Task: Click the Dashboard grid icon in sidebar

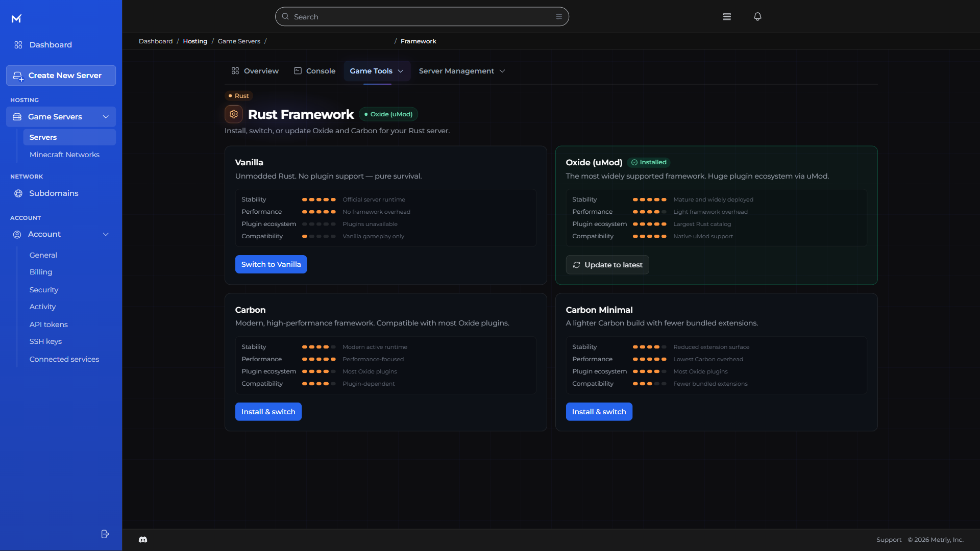Action: coord(18,45)
